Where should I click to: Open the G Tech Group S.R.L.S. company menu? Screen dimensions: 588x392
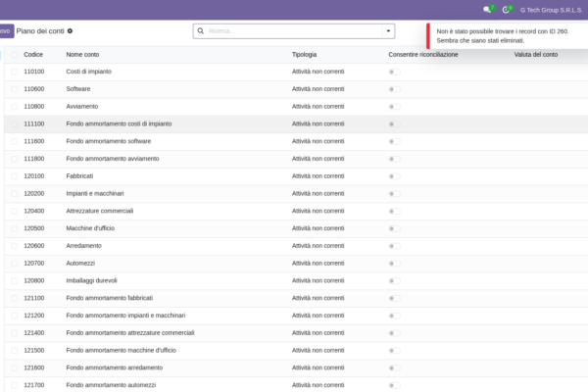click(551, 10)
